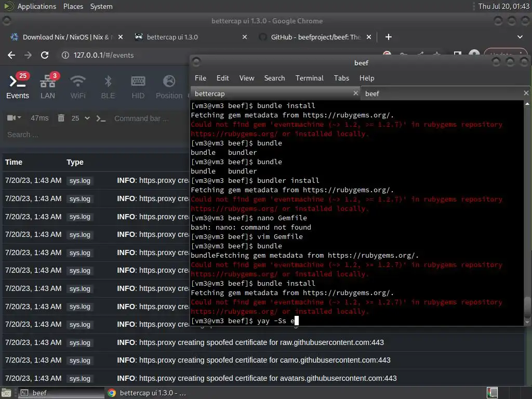Click the trash icon to clear events
532x399 pixels.
pos(61,118)
